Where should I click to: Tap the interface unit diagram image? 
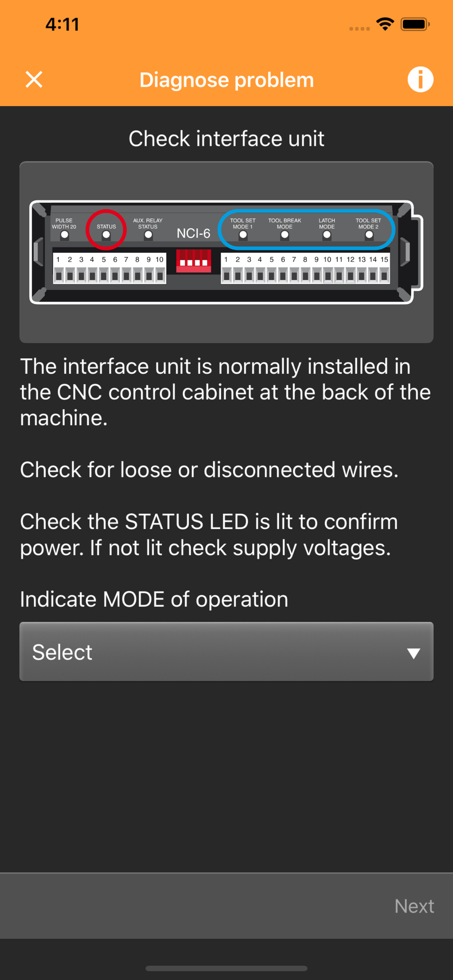[226, 252]
